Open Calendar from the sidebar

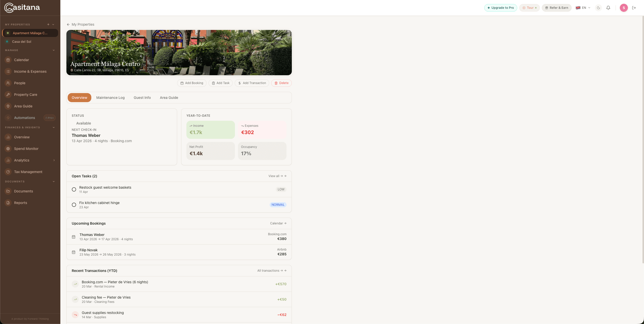tap(30, 60)
